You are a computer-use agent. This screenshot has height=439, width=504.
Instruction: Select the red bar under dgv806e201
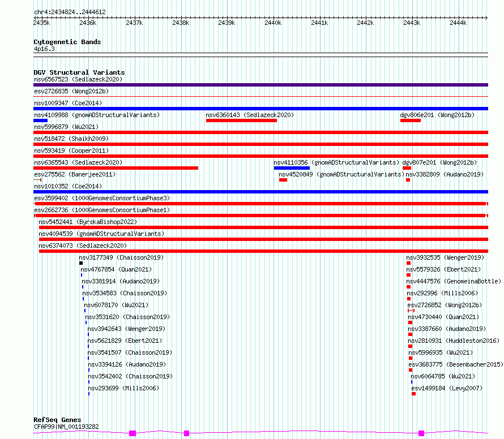pyautogui.click(x=411, y=120)
